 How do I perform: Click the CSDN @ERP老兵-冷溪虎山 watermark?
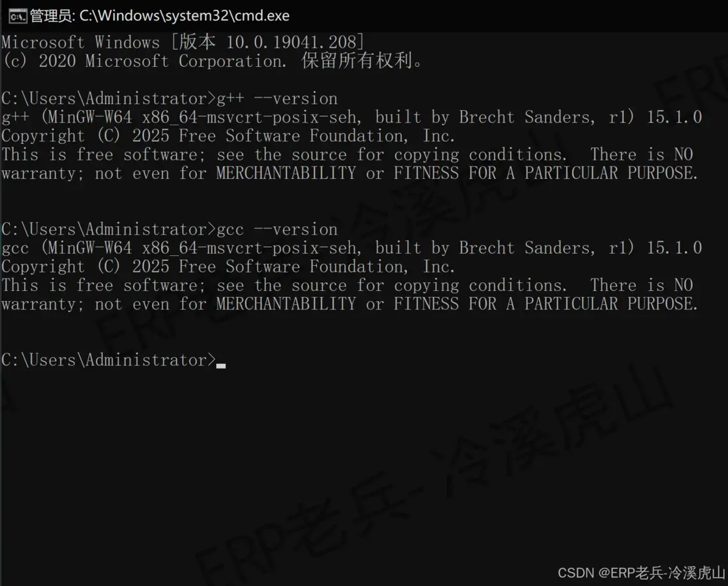tap(641, 573)
